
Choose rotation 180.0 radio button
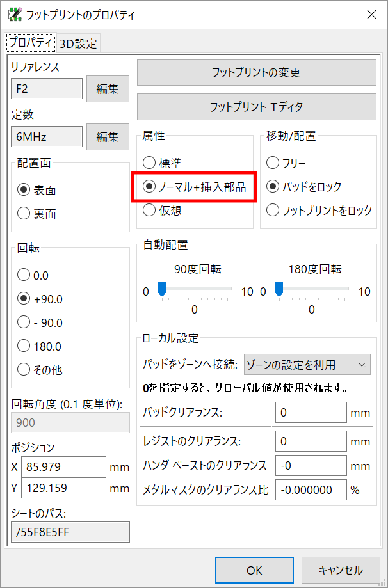tap(40, 346)
